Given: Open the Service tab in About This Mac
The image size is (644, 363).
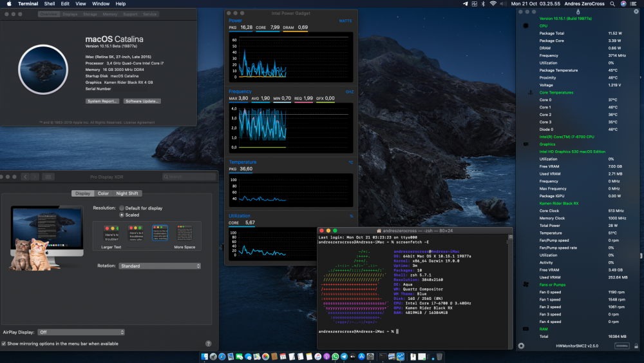Looking at the screenshot, I should (x=149, y=14).
